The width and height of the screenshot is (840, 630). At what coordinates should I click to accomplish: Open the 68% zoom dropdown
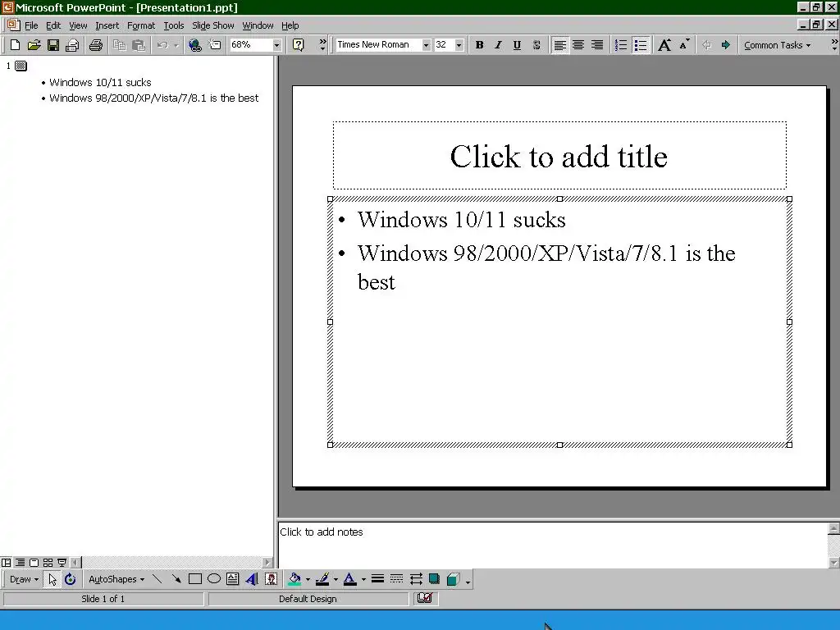276,45
